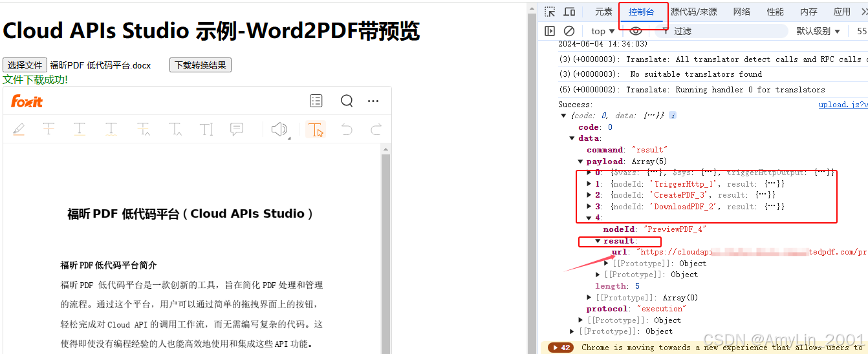Select the Note comment tool
The image size is (868, 354).
237,129
